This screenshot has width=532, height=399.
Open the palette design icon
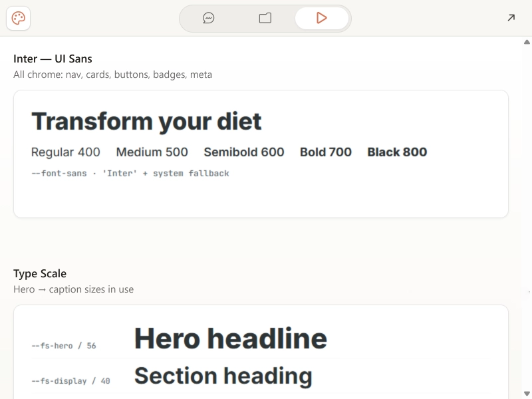coord(19,18)
